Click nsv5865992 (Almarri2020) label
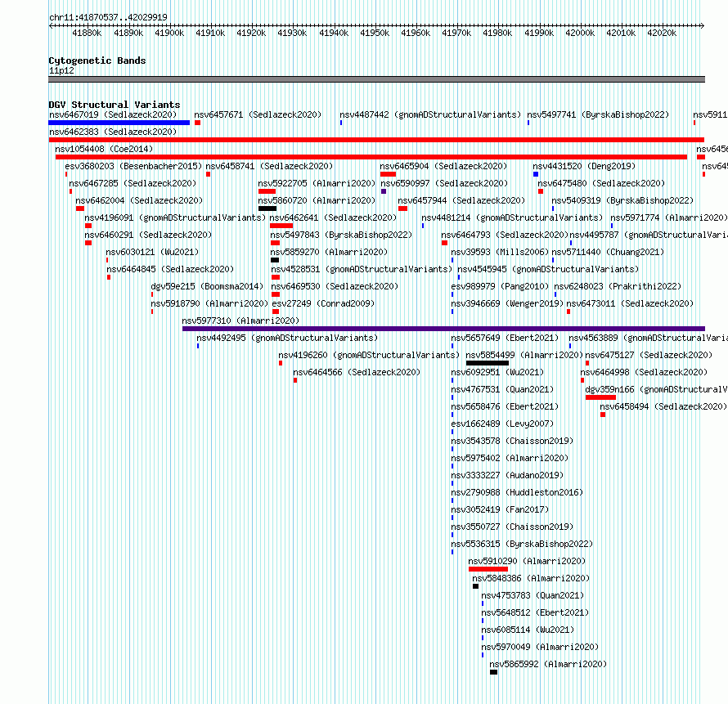 pos(548,664)
